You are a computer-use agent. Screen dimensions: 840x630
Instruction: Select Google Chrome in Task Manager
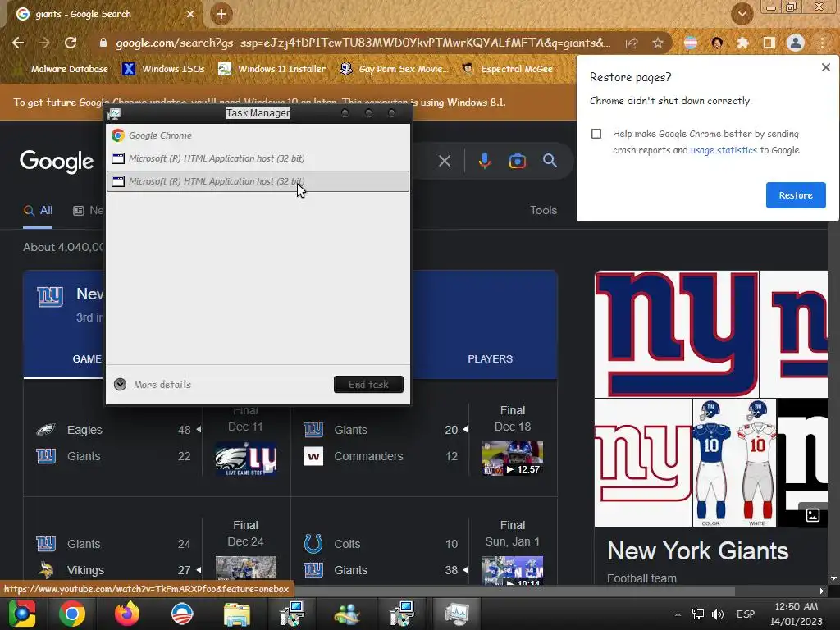click(258, 135)
